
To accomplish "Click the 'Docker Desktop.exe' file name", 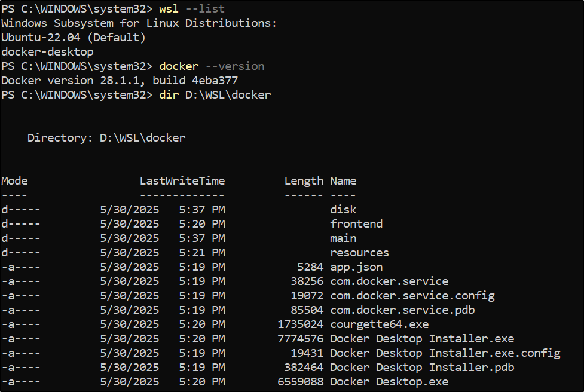I will [x=389, y=382].
